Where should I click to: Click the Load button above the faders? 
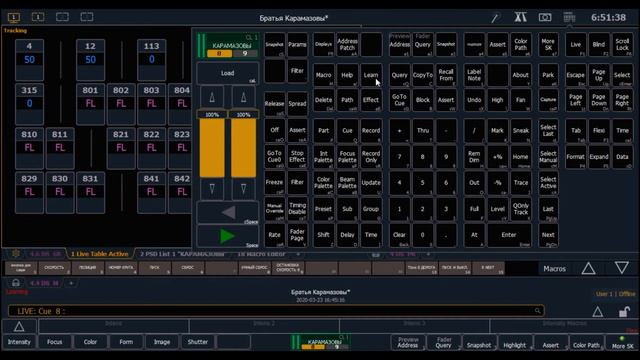click(227, 73)
